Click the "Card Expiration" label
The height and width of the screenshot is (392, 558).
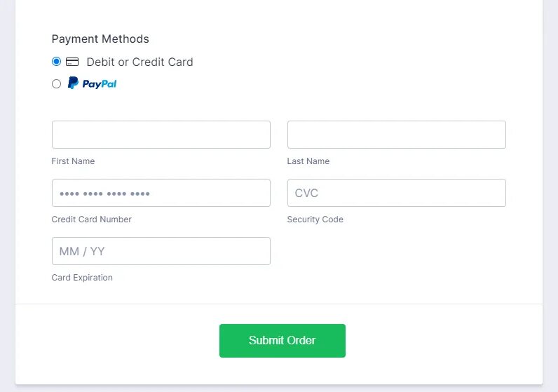click(82, 278)
